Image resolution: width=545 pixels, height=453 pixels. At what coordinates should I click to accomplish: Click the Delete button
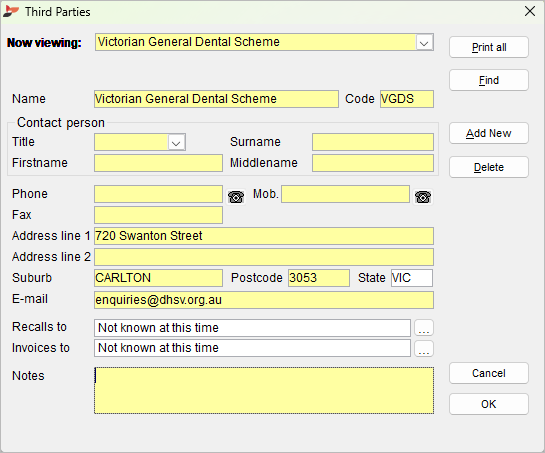489,167
